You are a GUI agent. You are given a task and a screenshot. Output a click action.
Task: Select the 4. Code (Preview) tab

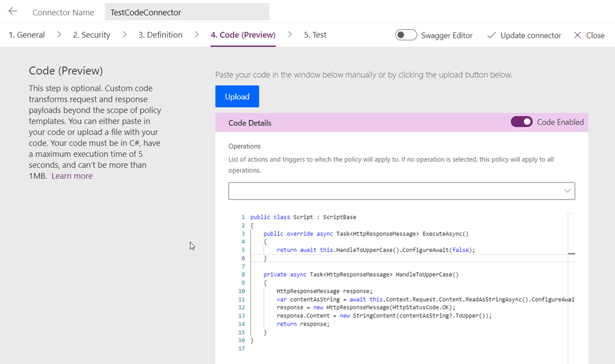(x=243, y=35)
